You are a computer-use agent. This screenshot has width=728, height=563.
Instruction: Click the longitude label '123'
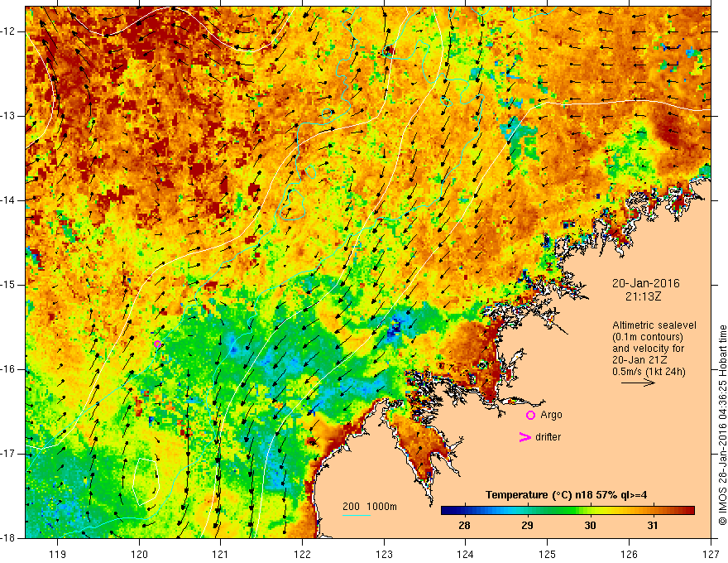[x=384, y=554]
